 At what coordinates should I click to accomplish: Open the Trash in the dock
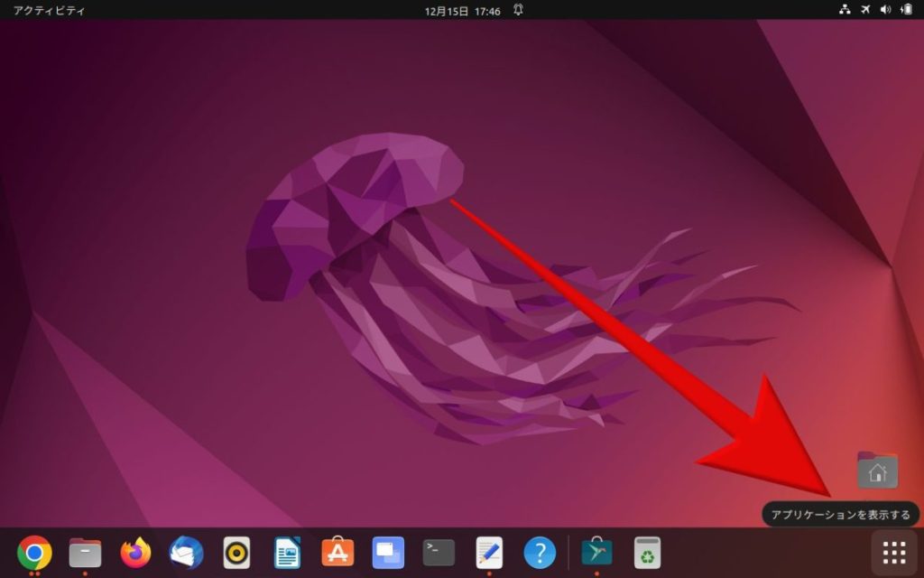[647, 553]
